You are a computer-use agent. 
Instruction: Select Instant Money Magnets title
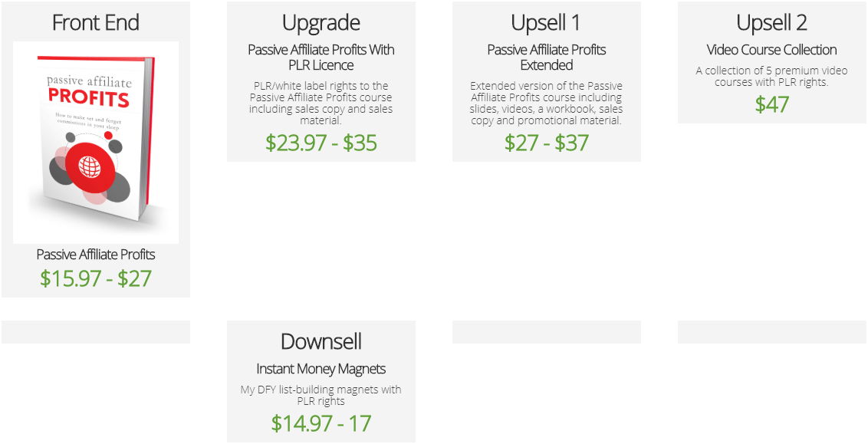(x=321, y=369)
